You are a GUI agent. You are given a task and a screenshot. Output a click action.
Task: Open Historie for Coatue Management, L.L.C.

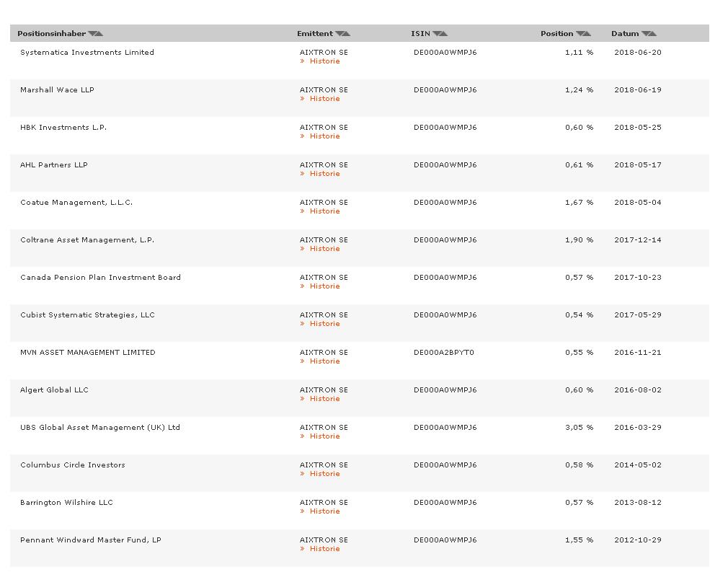324,211
